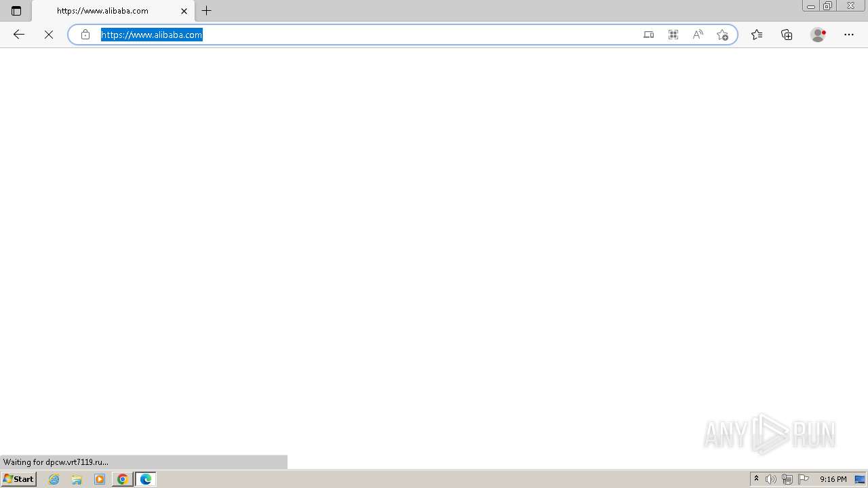
Task: Close the alibaba.com tab
Action: [x=184, y=11]
